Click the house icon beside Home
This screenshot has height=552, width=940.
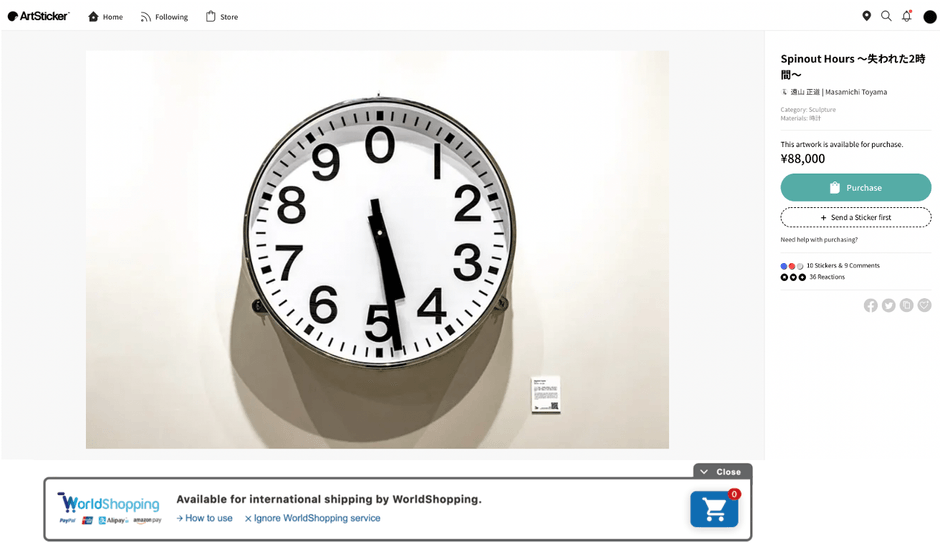[93, 17]
